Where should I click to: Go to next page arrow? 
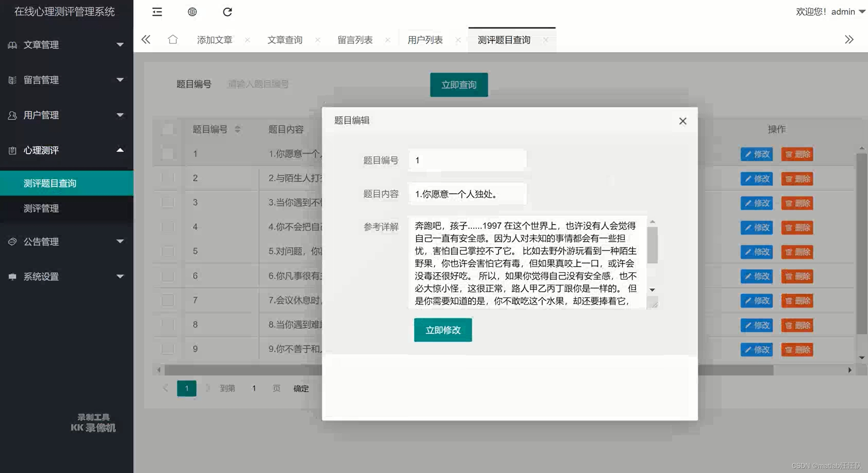pyautogui.click(x=207, y=388)
